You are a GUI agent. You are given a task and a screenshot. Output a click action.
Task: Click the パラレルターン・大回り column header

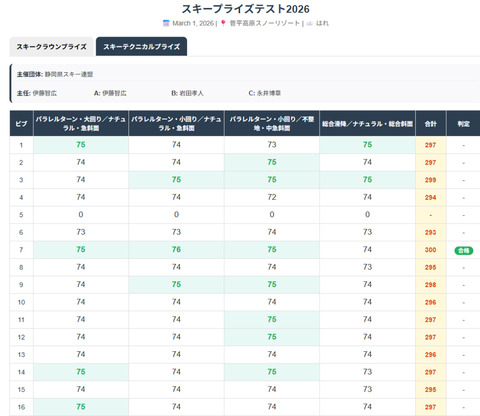pos(81,124)
